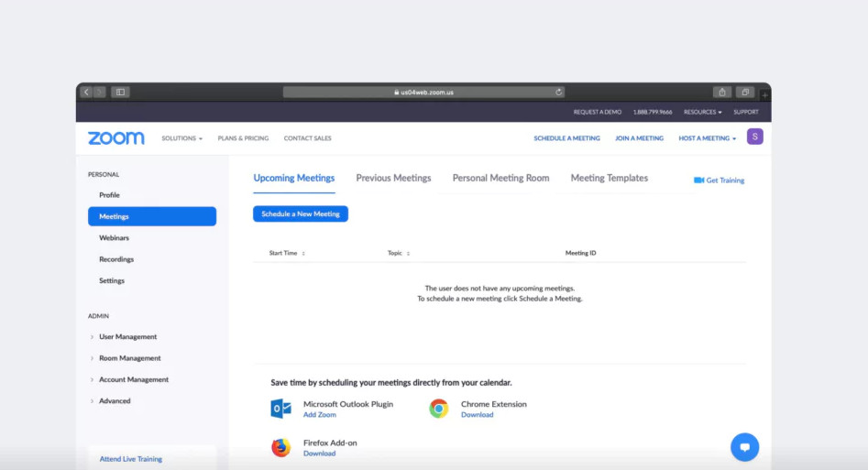
Task: Click Schedule a New Meeting button
Action: click(x=301, y=213)
